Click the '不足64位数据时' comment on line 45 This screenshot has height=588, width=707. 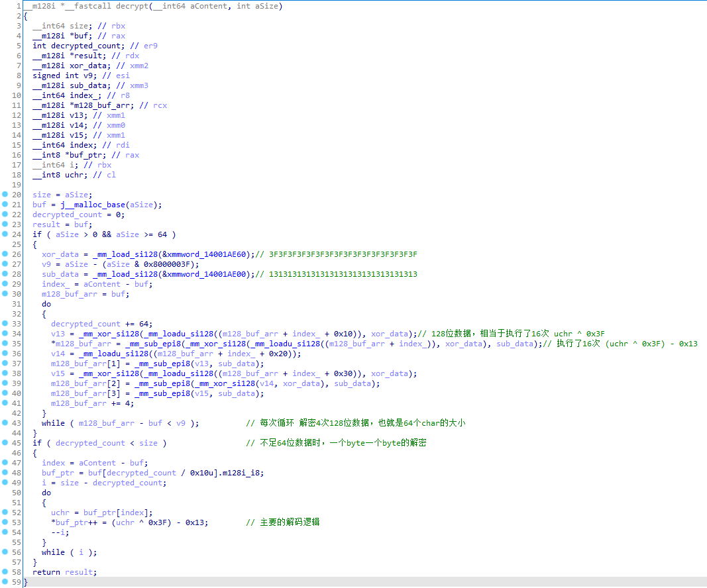click(292, 443)
